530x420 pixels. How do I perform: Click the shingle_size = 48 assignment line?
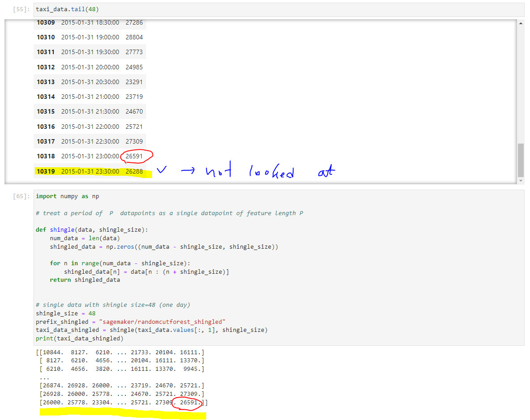63,313
